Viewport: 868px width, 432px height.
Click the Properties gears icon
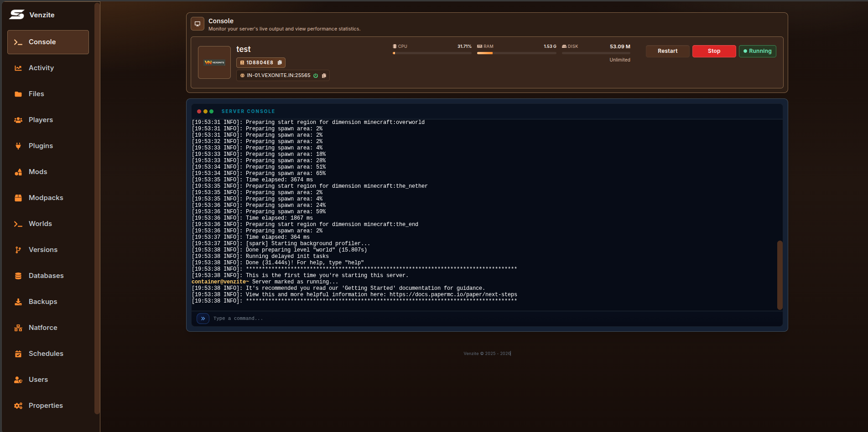click(x=18, y=406)
